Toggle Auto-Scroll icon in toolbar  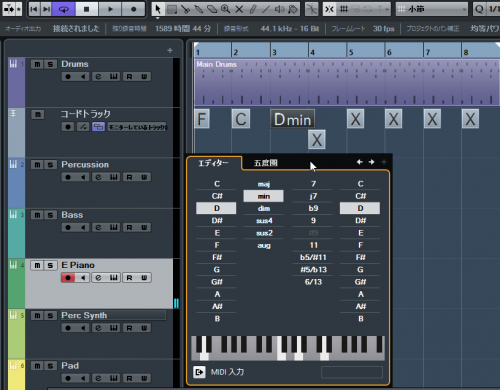[x=9, y=9]
